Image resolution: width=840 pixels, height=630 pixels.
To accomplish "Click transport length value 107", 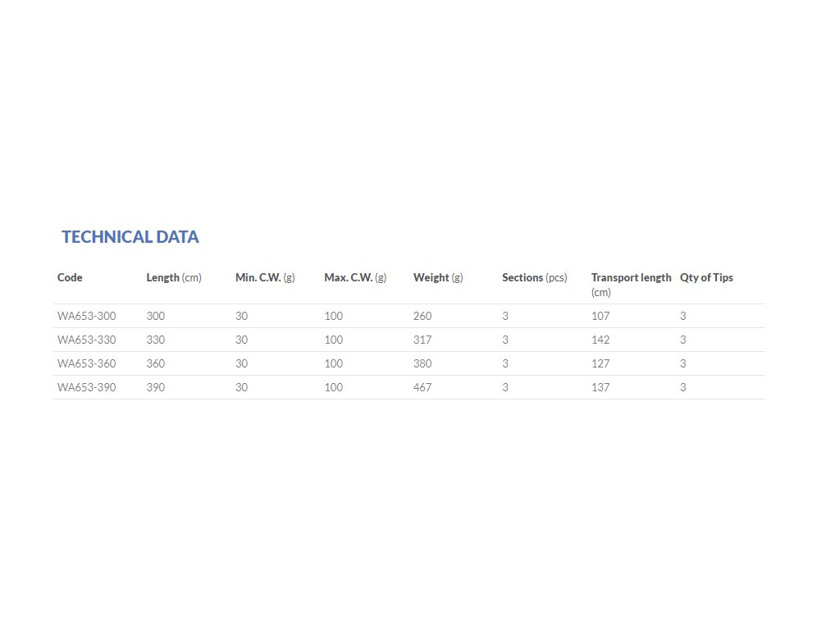I will [x=600, y=316].
